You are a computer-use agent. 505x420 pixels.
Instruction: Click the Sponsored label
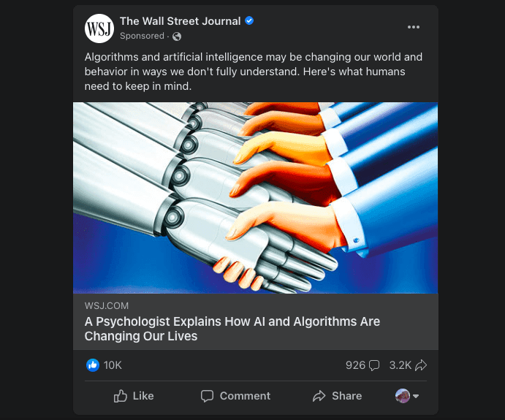point(142,36)
